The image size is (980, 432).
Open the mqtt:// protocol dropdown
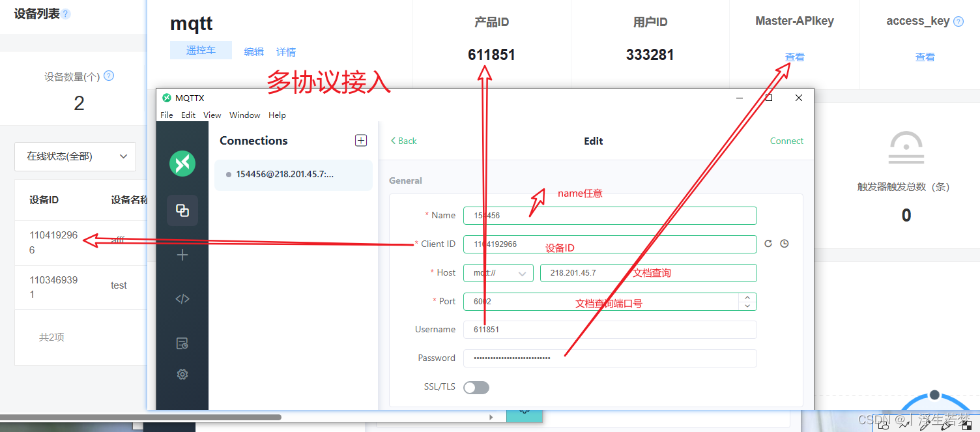pos(498,273)
